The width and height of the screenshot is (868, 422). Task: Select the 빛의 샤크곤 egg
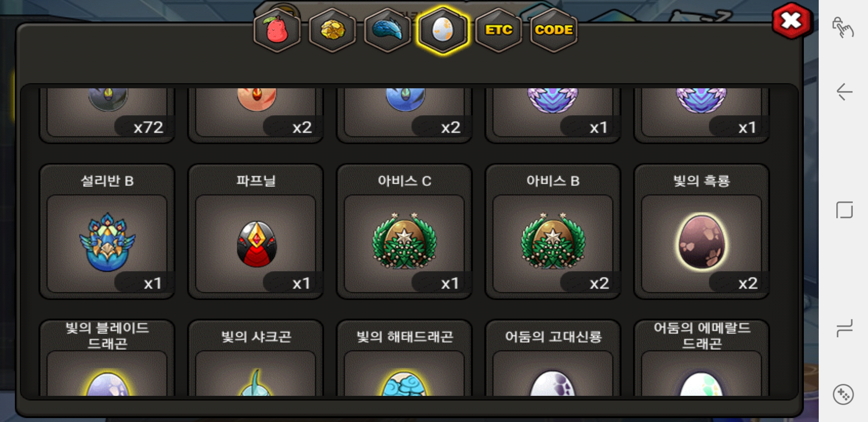pos(256,358)
